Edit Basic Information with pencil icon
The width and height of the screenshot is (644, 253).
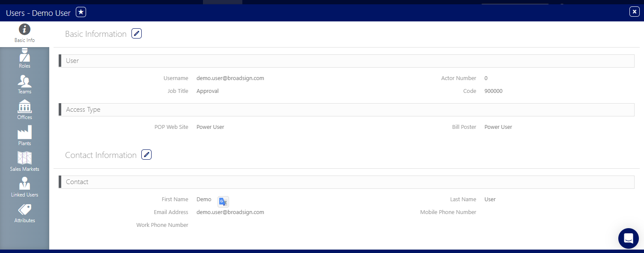[x=137, y=33]
